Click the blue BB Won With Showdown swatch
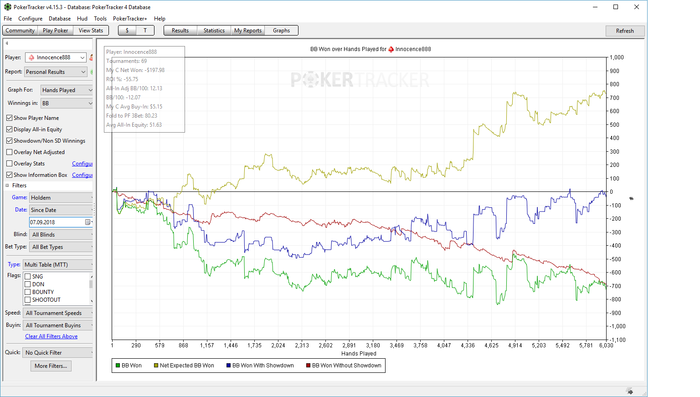The height and width of the screenshot is (397, 700). point(229,365)
